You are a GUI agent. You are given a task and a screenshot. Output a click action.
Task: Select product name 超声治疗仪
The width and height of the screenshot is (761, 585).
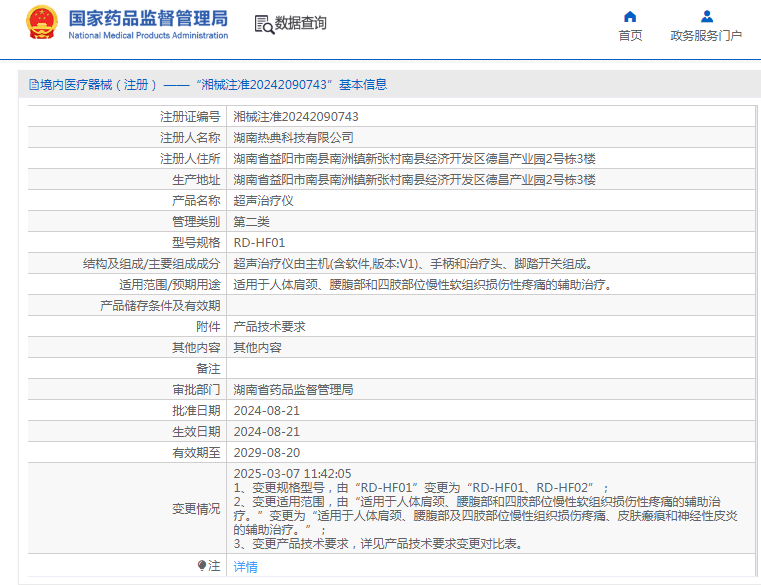click(264, 201)
